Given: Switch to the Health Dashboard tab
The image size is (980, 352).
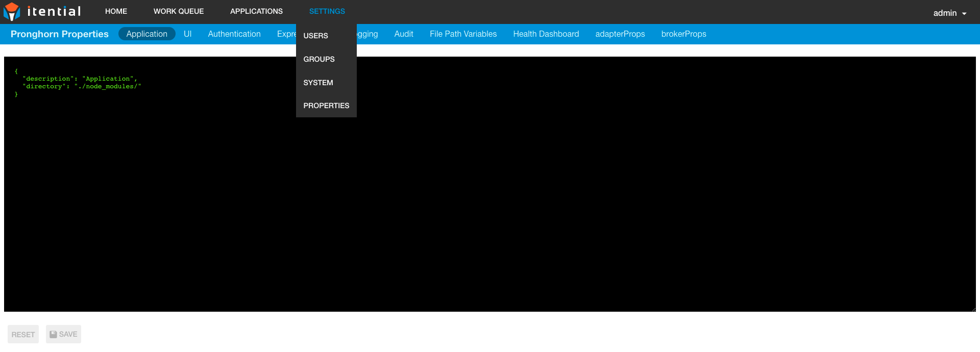Looking at the screenshot, I should [546, 34].
